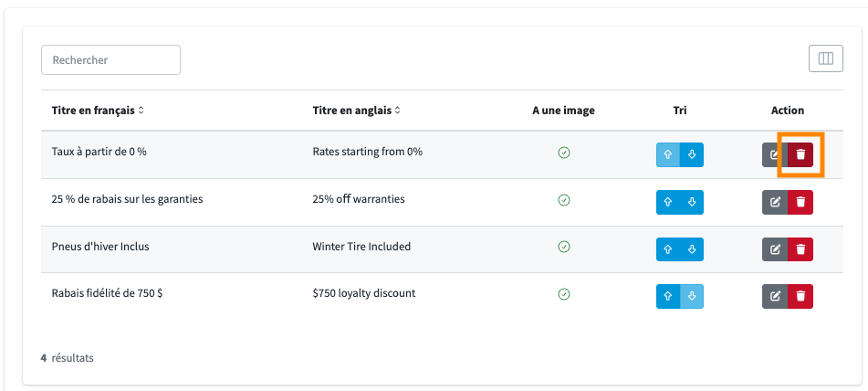Move "Pneus d'hiver Inclus" row down
Screen dimensions: 868x391
[692, 248]
